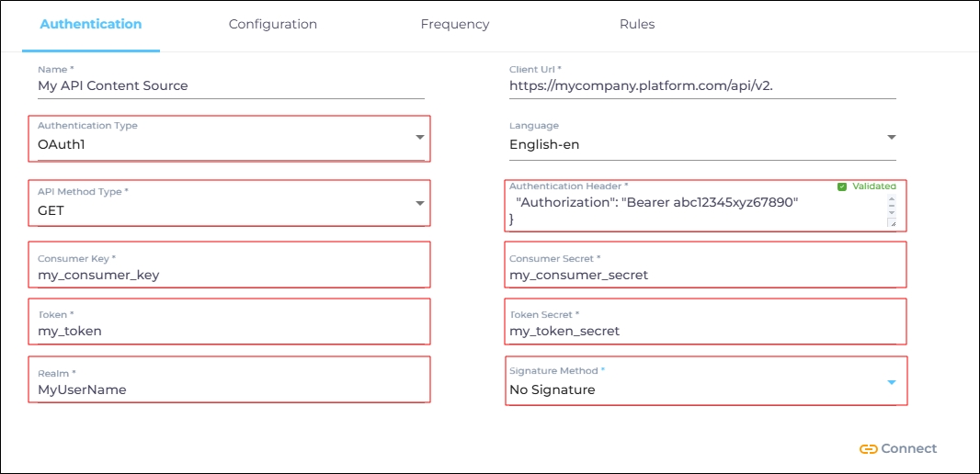This screenshot has height=474, width=980.
Task: Go to the Rules tab
Action: coord(637,25)
